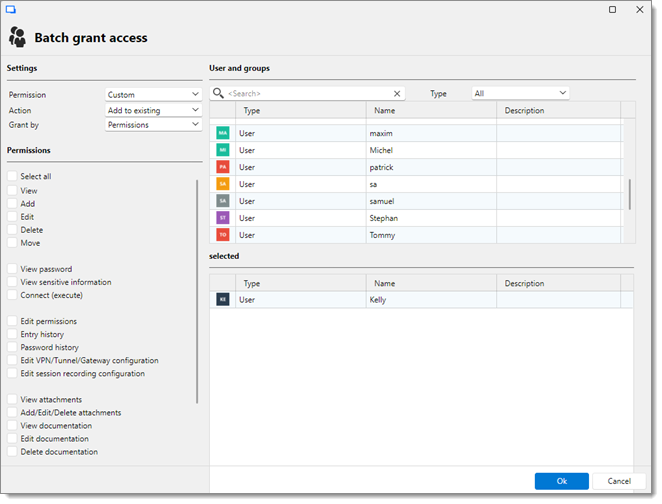Enable View documentation checkbox

12,425
